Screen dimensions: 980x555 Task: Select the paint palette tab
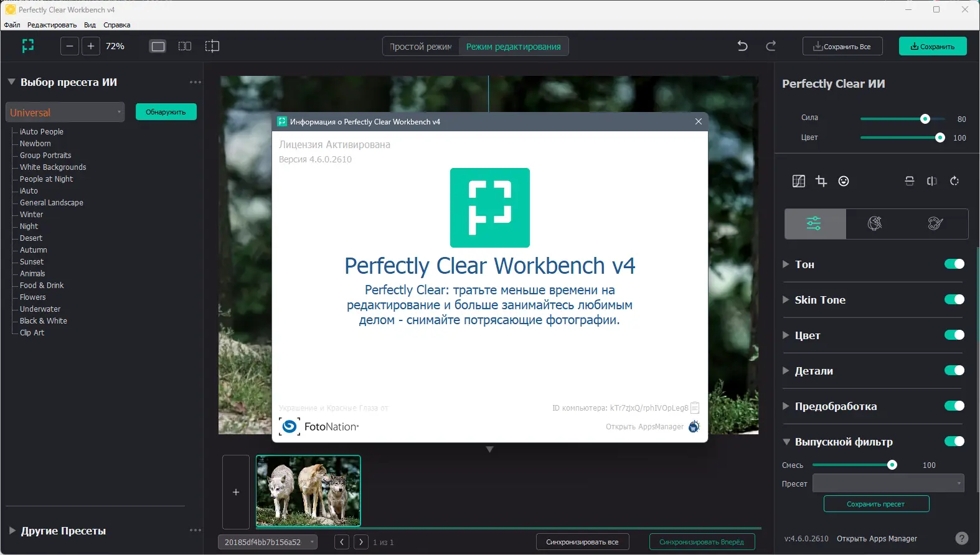point(935,223)
